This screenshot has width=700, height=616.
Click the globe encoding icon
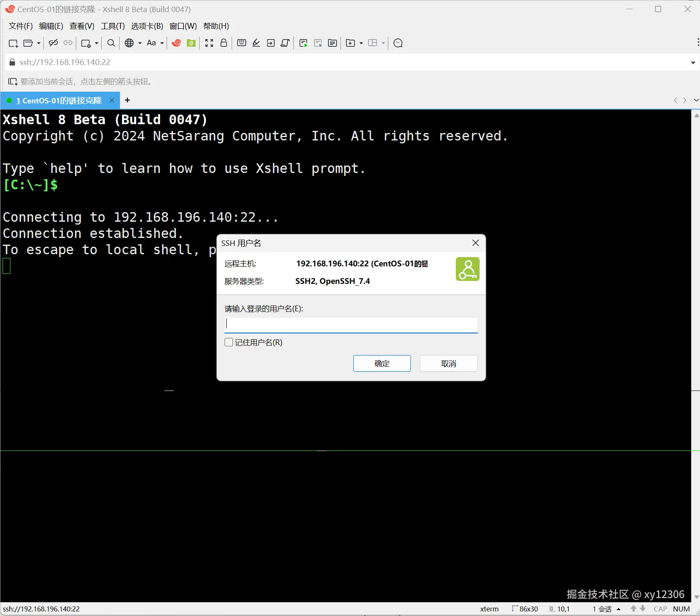(130, 43)
